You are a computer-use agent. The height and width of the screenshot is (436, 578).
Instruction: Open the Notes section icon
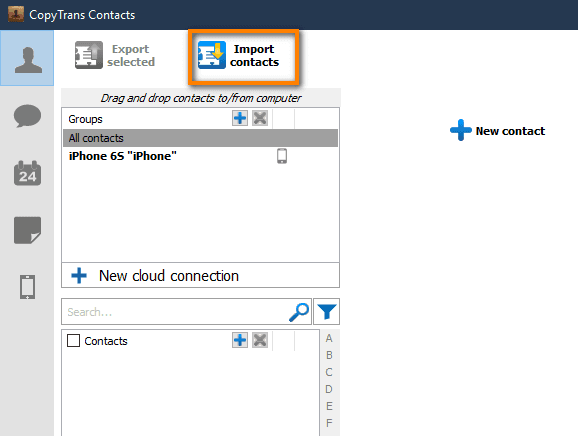coord(27,230)
